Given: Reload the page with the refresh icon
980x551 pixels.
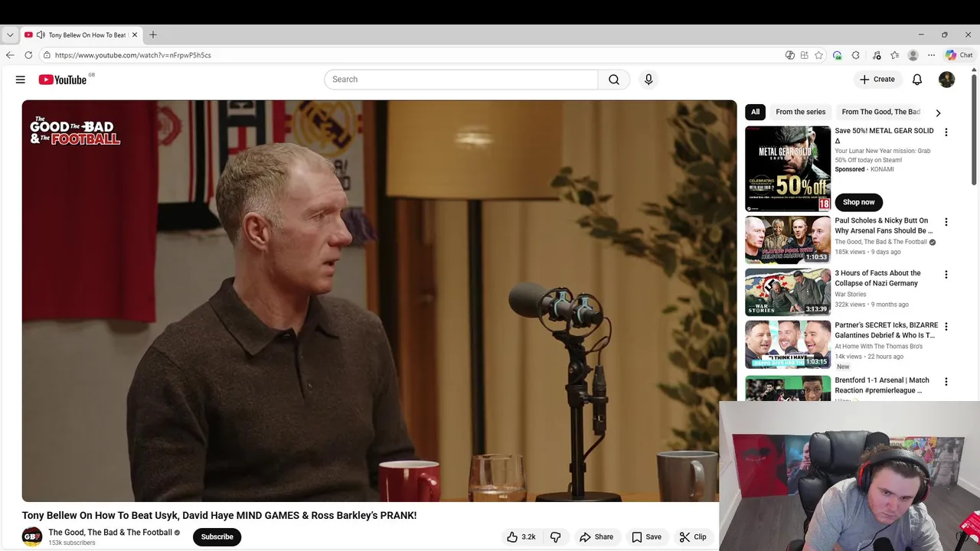Looking at the screenshot, I should [x=28, y=55].
